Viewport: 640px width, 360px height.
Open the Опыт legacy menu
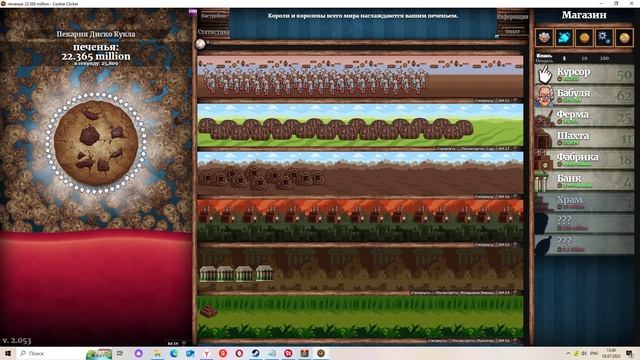pyautogui.click(x=512, y=31)
